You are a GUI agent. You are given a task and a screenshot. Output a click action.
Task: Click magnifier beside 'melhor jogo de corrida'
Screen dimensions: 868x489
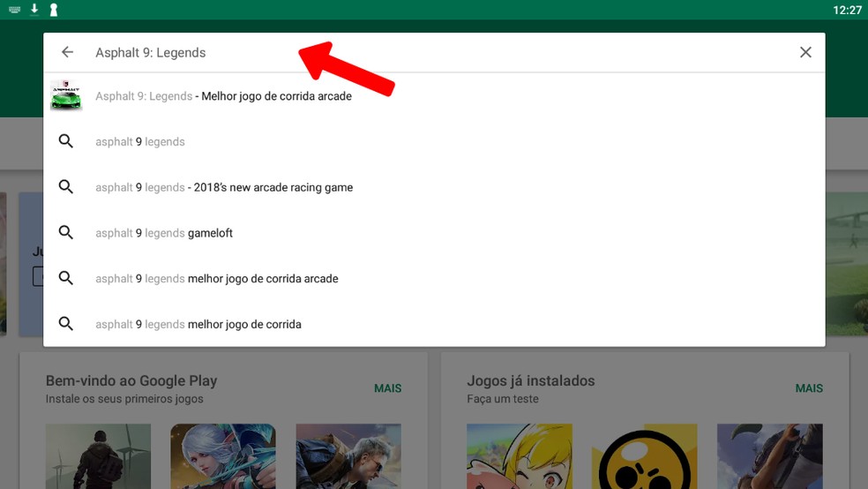tap(66, 323)
